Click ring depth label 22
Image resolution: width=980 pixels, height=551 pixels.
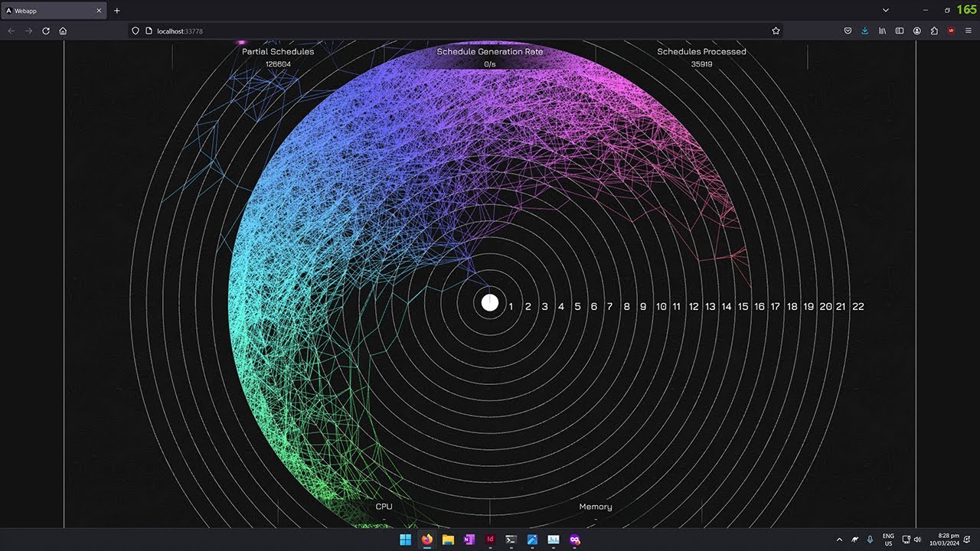[x=858, y=306]
